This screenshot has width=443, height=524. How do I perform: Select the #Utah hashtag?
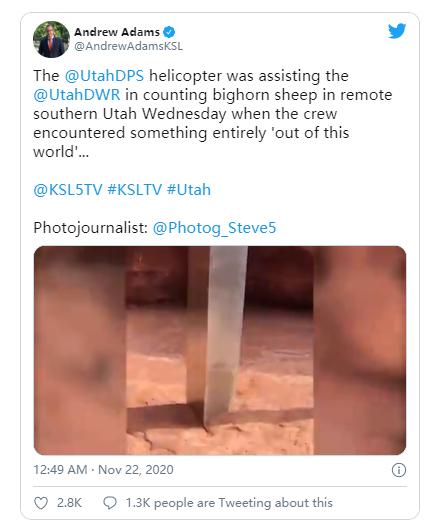click(189, 190)
